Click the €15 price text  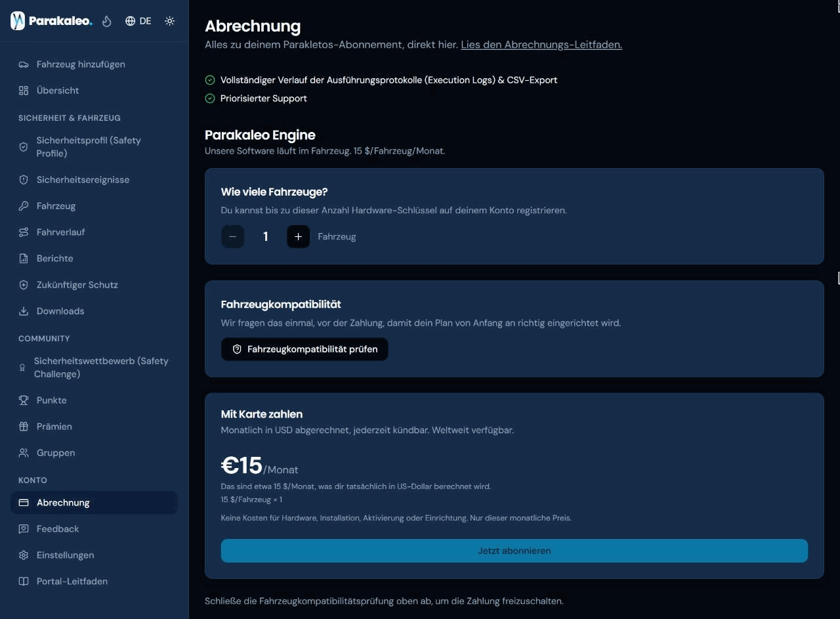241,465
